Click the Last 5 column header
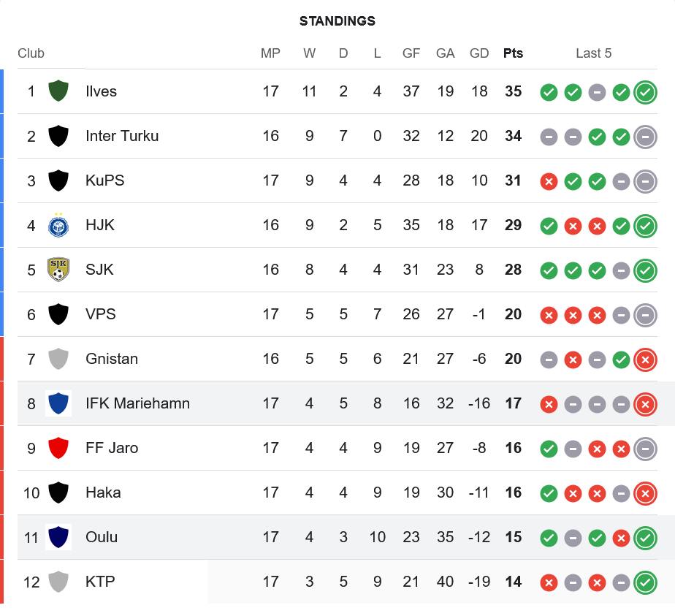 pyautogui.click(x=593, y=53)
